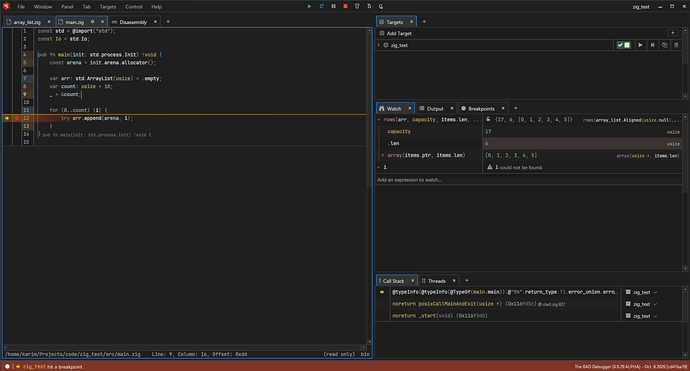Open the Help menu
Image resolution: width=690 pixels, height=371 pixels.
[x=156, y=7]
